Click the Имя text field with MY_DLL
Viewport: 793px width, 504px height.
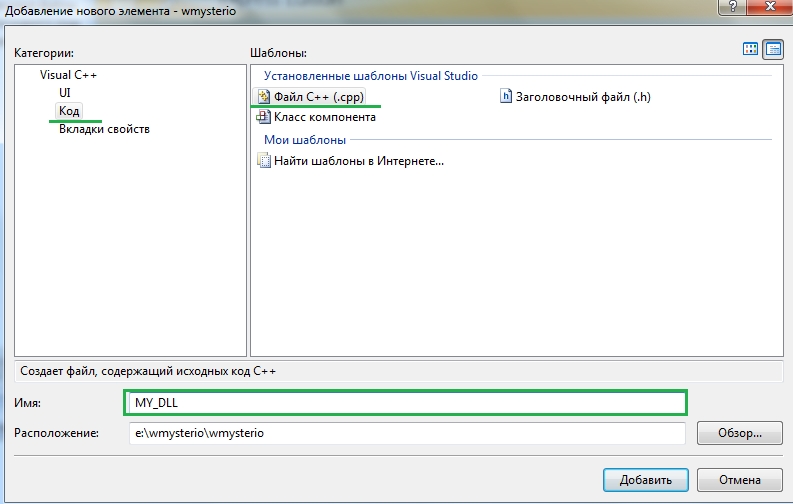(x=404, y=402)
